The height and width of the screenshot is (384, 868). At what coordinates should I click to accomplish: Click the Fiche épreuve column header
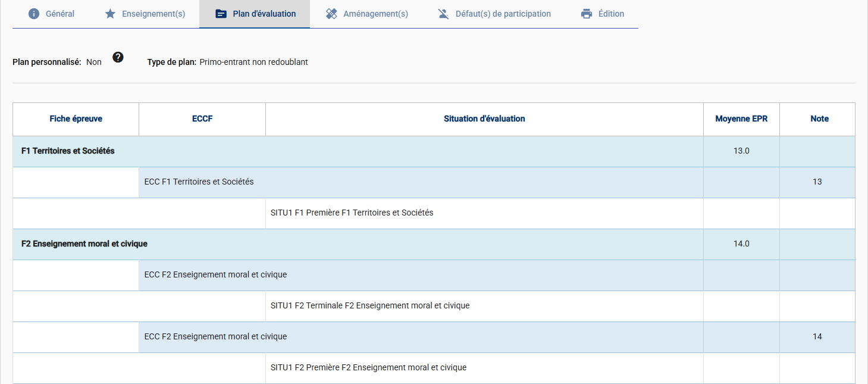[76, 119]
